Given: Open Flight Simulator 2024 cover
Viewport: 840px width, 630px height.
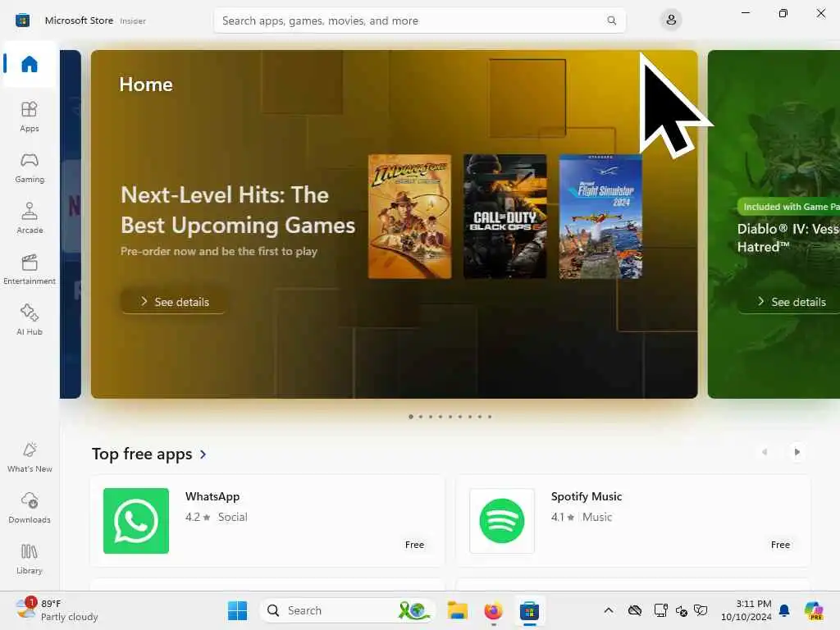Looking at the screenshot, I should click(x=600, y=217).
